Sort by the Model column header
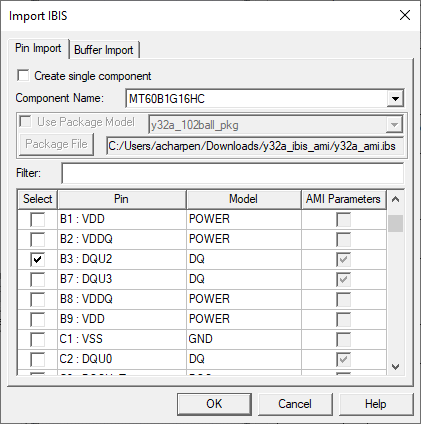The image size is (421, 424). pos(243,199)
